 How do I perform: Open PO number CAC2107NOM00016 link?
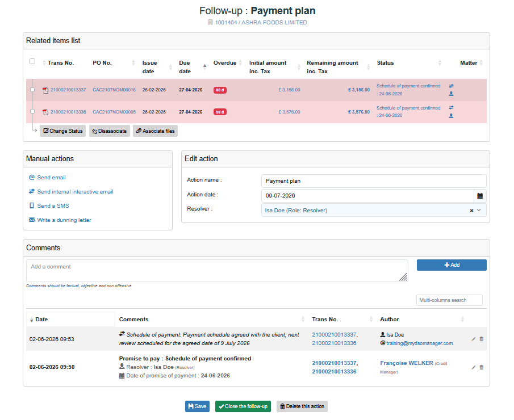click(x=114, y=90)
